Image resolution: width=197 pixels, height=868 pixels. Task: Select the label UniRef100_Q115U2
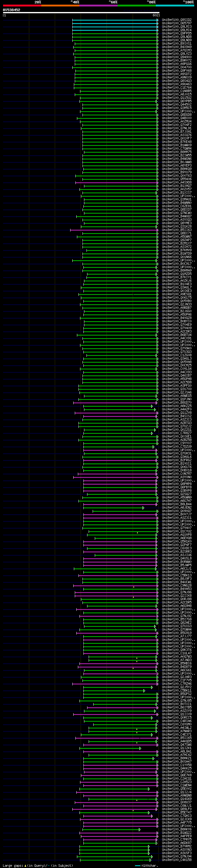click(x=177, y=98)
